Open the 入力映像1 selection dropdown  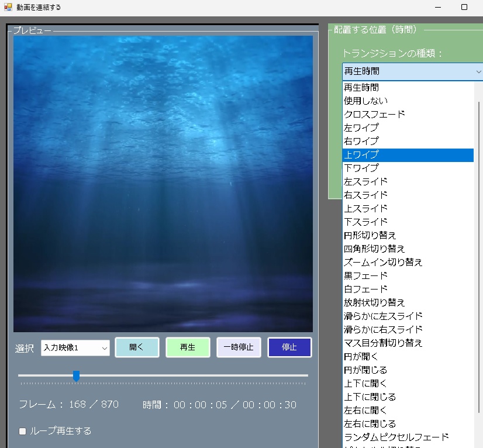pos(75,347)
